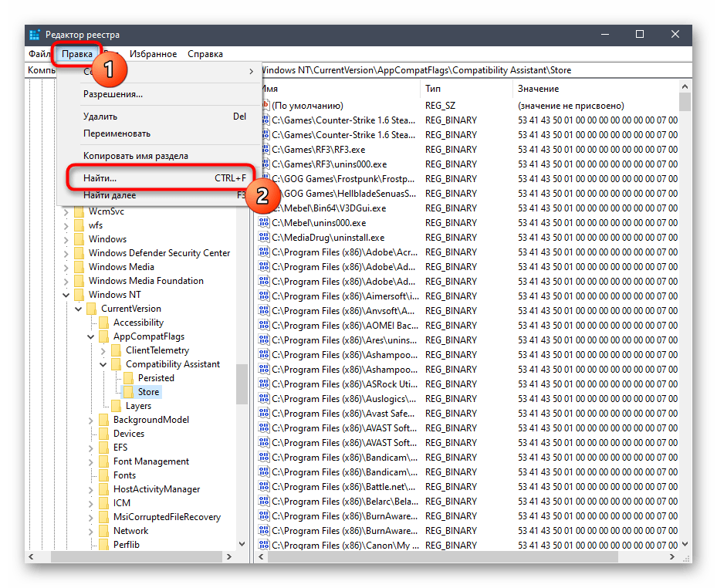Image resolution: width=717 pixels, height=588 pixels.
Task: Click binary icon of Anvsoft value
Action: click(264, 310)
